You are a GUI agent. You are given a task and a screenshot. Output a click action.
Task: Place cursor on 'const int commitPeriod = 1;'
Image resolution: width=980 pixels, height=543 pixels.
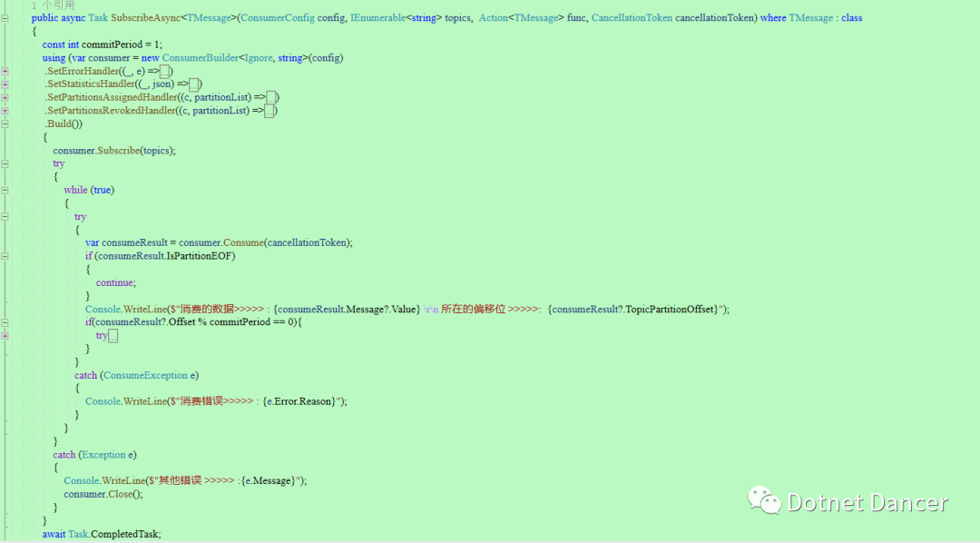pos(102,44)
